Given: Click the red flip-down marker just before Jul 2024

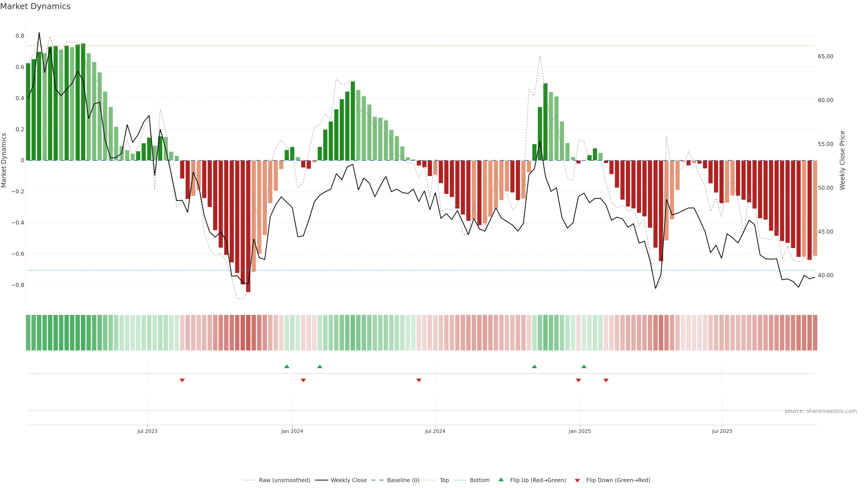Looking at the screenshot, I should (x=419, y=380).
